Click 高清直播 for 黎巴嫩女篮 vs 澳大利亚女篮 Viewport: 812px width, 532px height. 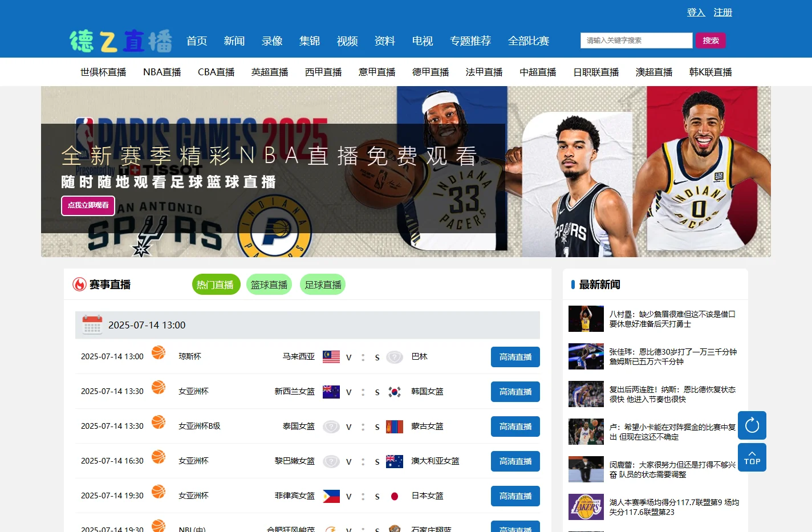pyautogui.click(x=515, y=461)
